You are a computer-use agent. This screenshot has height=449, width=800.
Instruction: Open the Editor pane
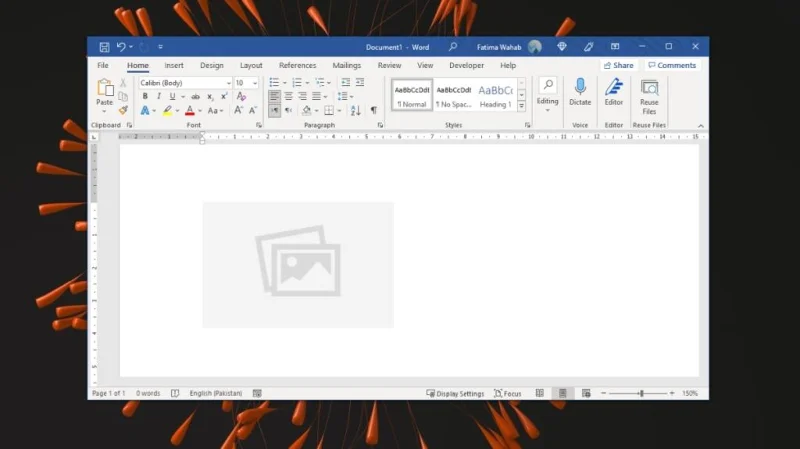(614, 92)
